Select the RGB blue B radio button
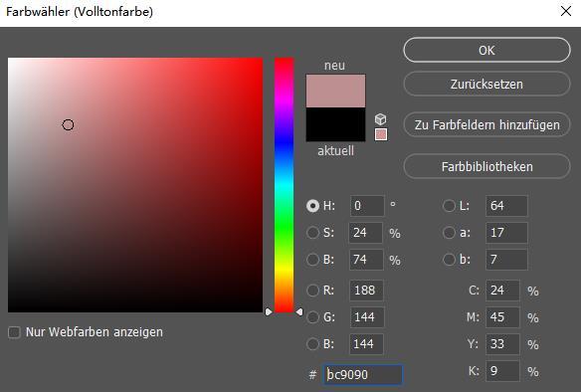This screenshot has width=581, height=392. [x=312, y=344]
